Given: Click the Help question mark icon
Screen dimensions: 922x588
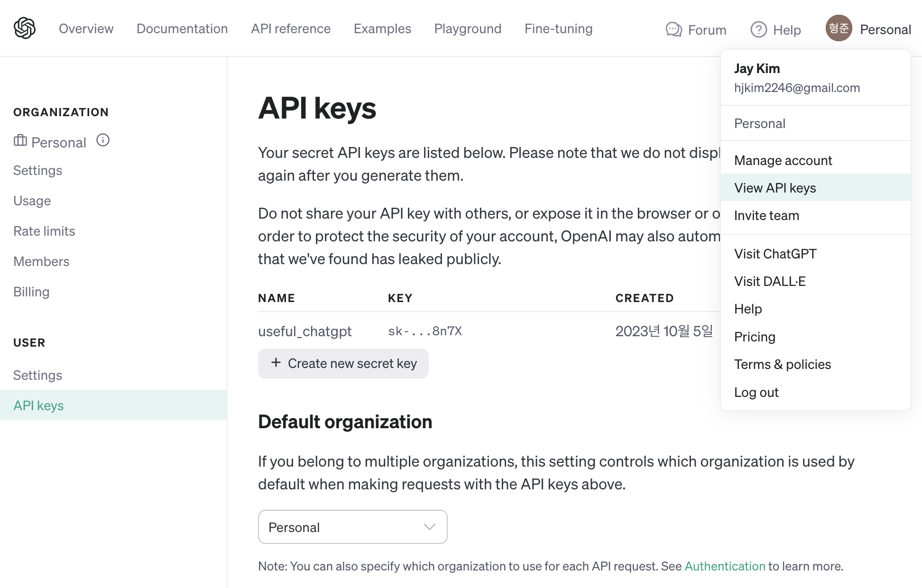Looking at the screenshot, I should (x=758, y=29).
